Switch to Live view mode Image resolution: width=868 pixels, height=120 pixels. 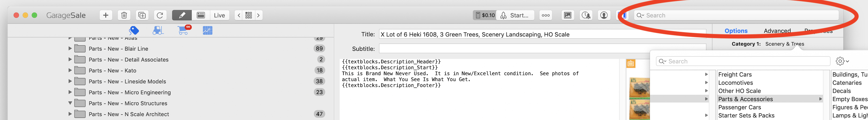point(219,15)
